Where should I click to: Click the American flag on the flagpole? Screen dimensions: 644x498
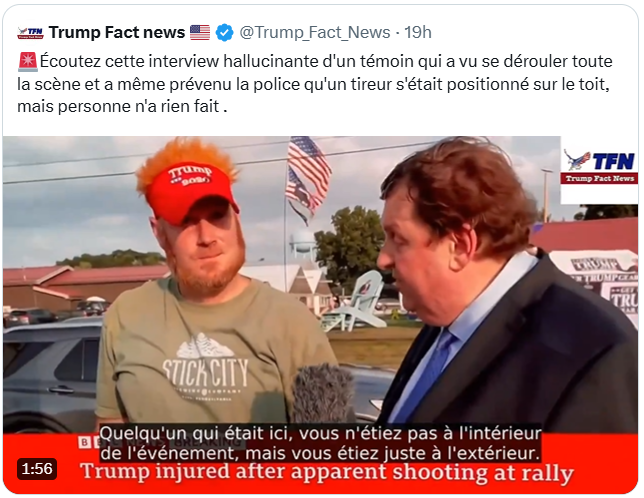pos(308,177)
